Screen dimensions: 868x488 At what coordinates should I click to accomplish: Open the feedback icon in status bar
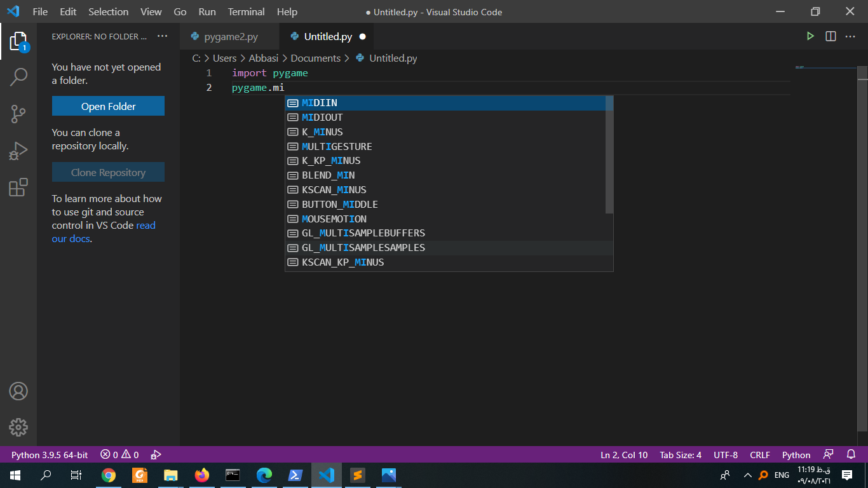point(829,455)
